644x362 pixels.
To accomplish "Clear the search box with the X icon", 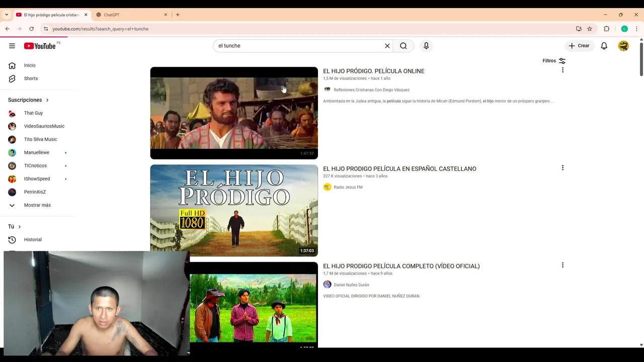I will (x=387, y=46).
